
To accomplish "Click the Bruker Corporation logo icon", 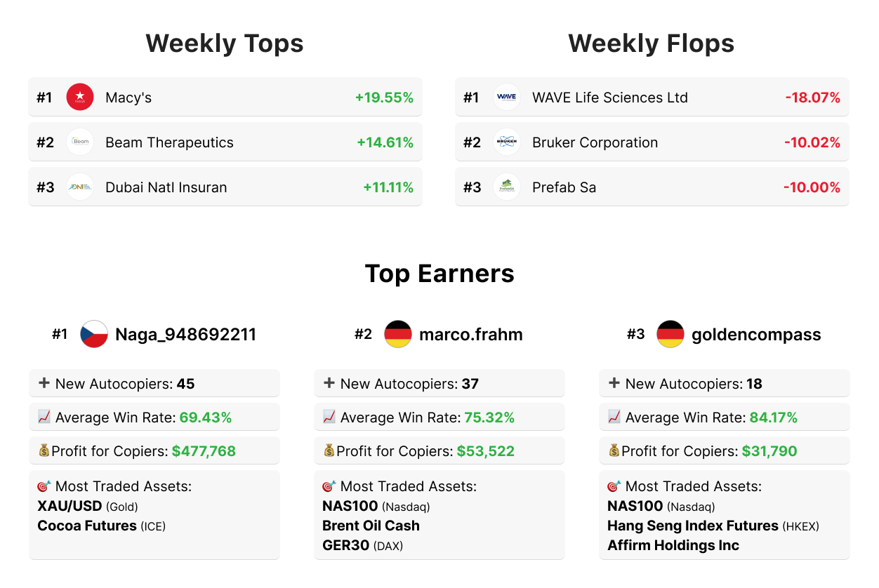I will click(506, 142).
